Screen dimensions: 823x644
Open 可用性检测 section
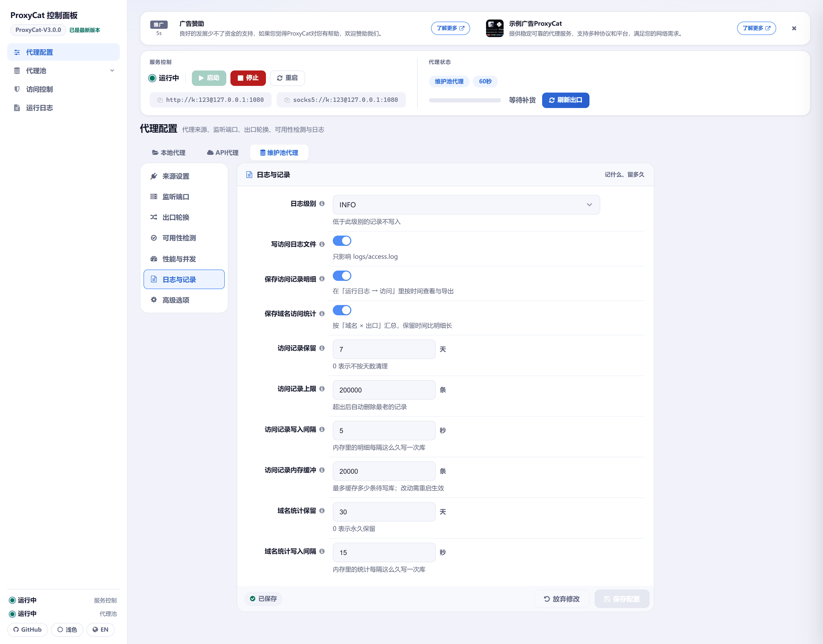tap(184, 238)
